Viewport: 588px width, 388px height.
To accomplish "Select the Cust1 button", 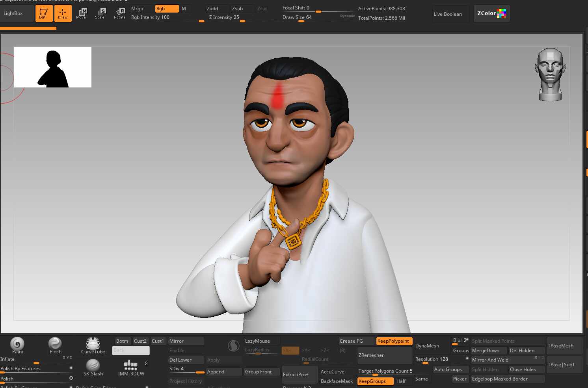I will coord(158,341).
